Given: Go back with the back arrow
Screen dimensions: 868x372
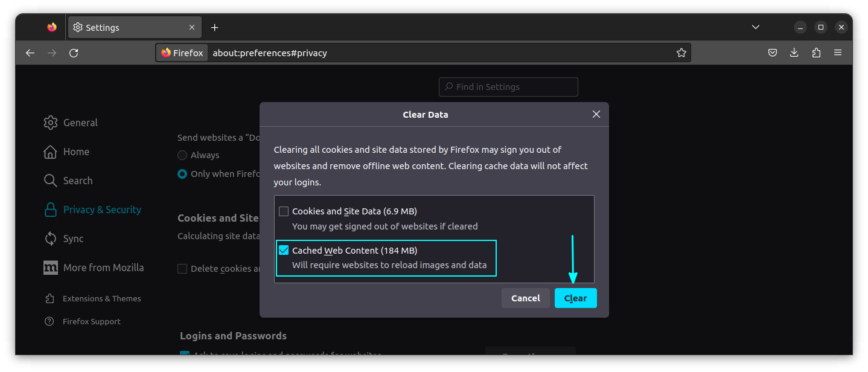Looking at the screenshot, I should [x=30, y=53].
